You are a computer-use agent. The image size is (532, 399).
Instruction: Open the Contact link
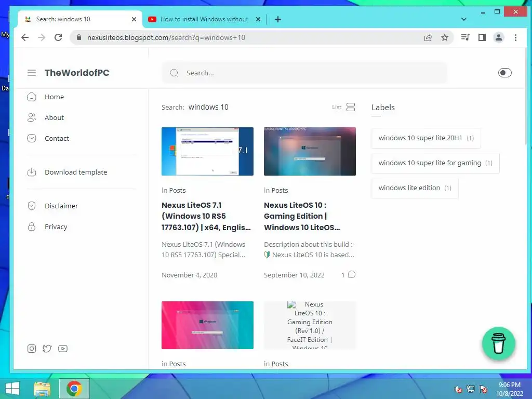(57, 138)
